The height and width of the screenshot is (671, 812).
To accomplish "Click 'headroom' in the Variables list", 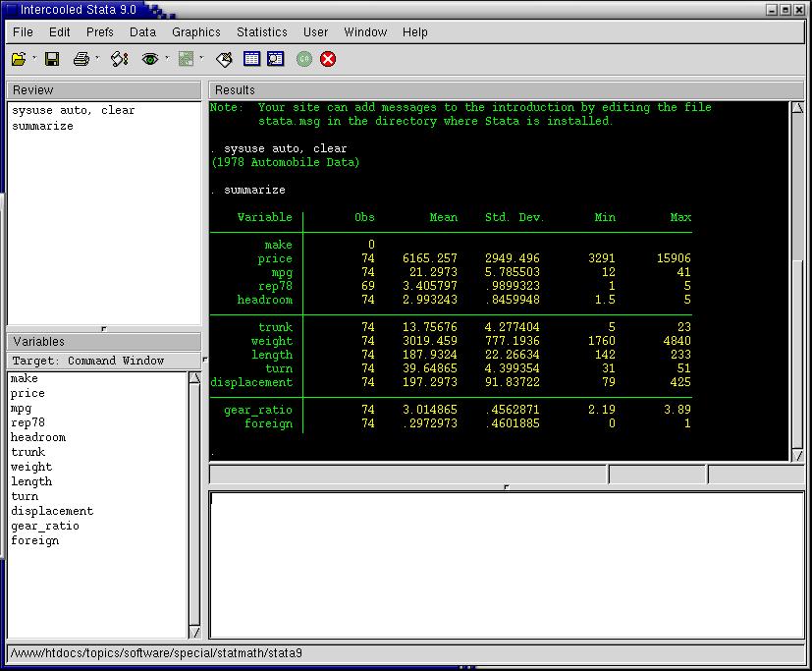I will (38, 437).
